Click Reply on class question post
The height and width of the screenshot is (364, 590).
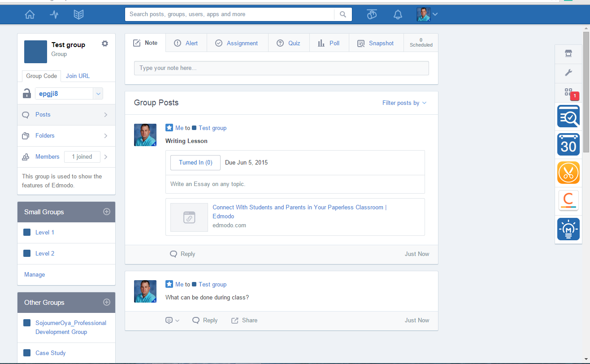point(205,321)
